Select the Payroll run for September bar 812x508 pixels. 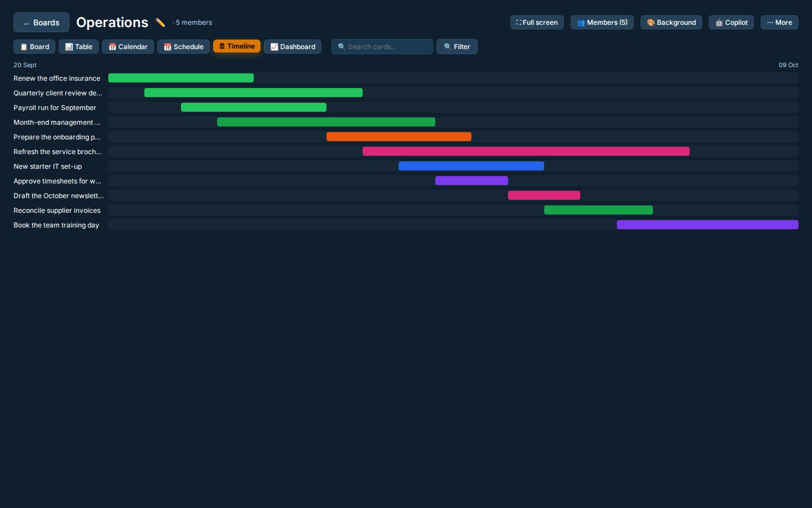pyautogui.click(x=254, y=107)
